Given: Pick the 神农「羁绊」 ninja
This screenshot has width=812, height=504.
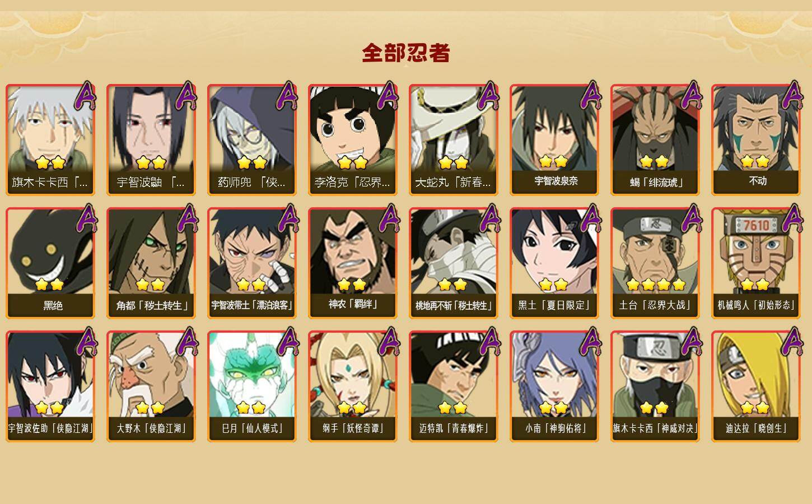Looking at the screenshot, I should [353, 263].
